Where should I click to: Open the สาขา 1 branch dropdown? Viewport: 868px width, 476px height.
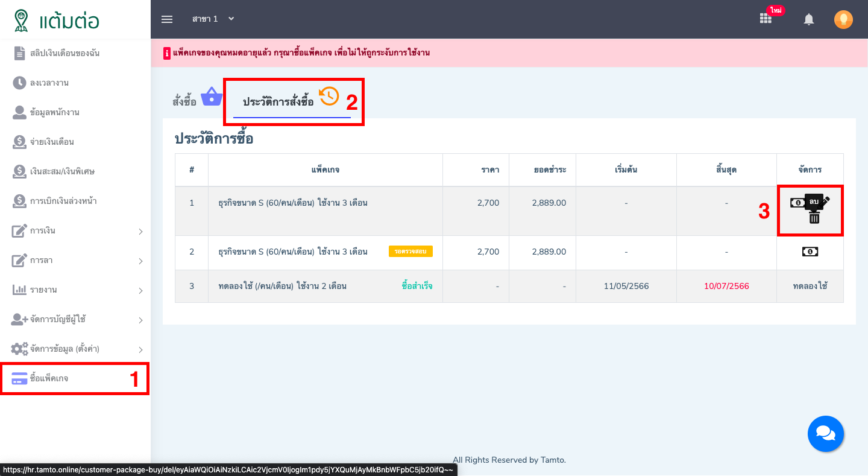pos(213,19)
